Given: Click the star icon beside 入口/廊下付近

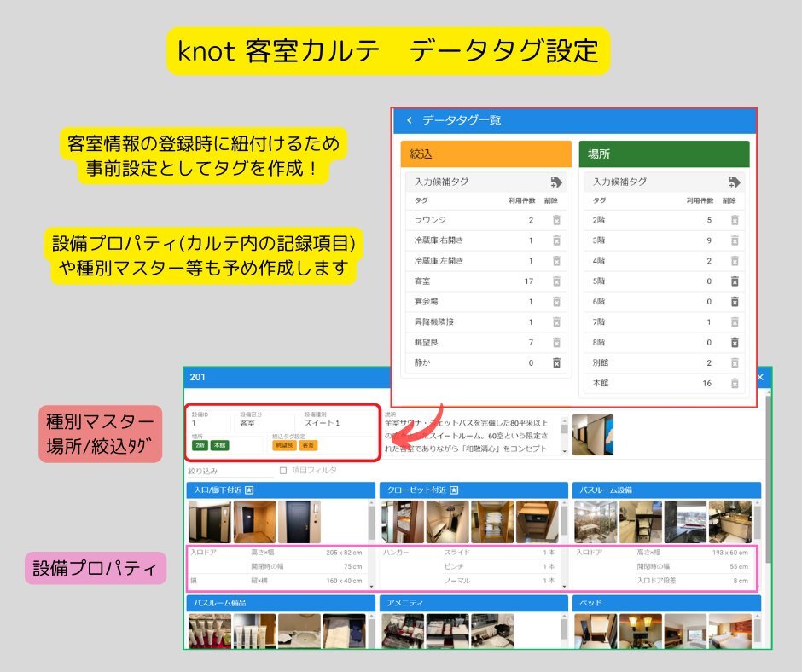Looking at the screenshot, I should pyautogui.click(x=249, y=490).
